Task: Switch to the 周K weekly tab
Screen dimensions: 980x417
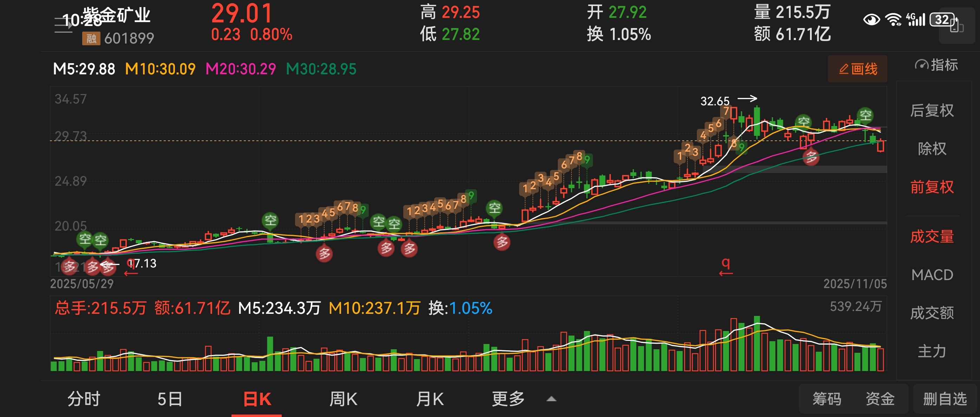Action: coord(343,399)
